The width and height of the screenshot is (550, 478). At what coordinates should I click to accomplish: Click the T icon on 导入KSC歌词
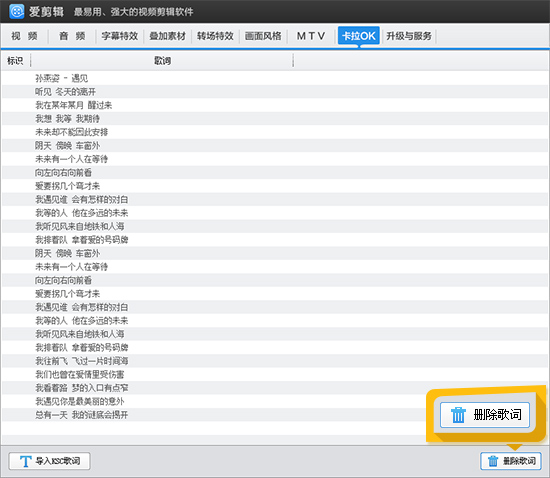tap(25, 461)
